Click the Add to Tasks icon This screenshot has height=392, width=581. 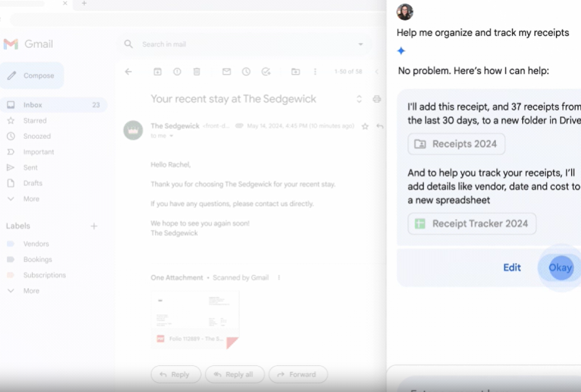266,72
